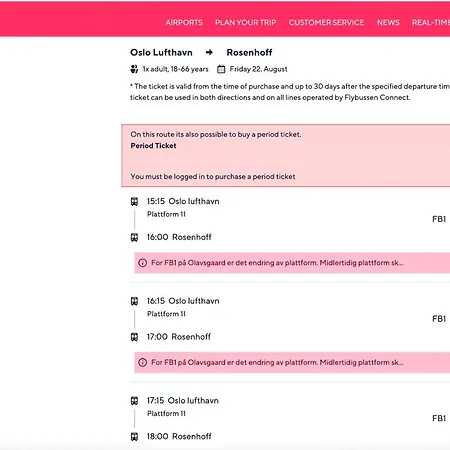Open the Period Ticket link

[153, 146]
